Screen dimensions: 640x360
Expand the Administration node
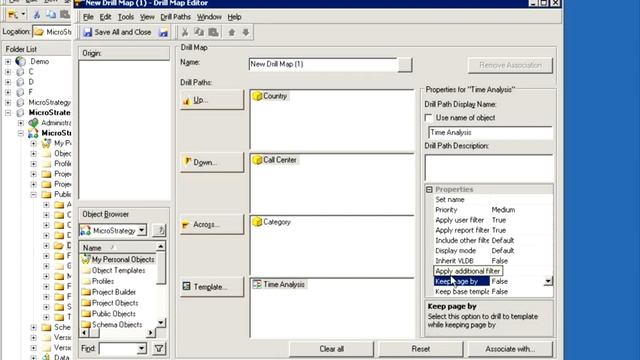coord(21,123)
